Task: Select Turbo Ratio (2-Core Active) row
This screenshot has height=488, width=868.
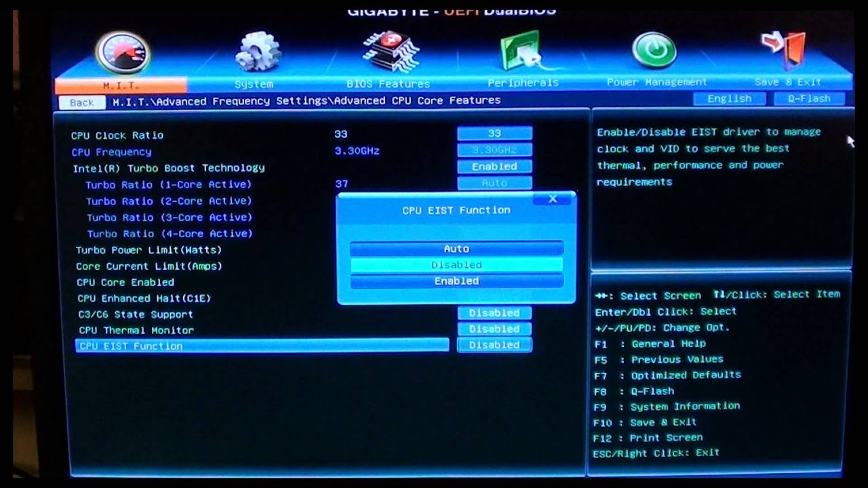Action: tap(169, 201)
